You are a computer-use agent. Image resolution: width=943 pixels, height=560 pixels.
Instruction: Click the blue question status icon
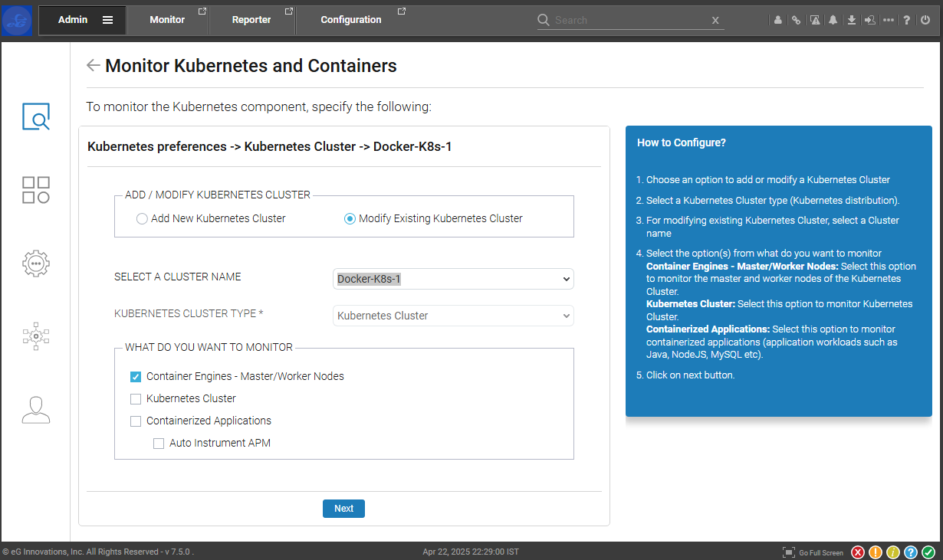pos(911,552)
